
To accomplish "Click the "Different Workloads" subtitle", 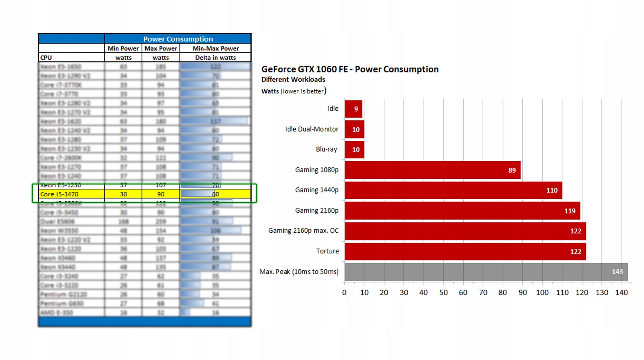I will pos(293,79).
